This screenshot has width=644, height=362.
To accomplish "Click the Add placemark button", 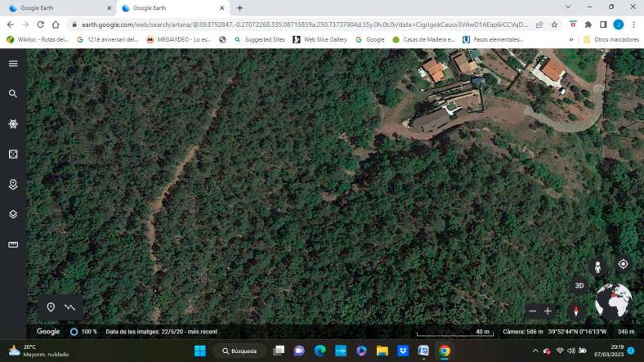I will click(51, 307).
